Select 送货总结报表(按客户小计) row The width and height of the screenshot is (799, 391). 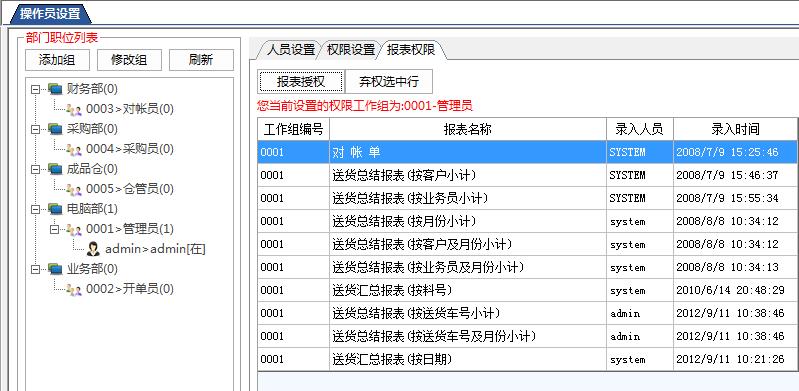[x=527, y=175]
